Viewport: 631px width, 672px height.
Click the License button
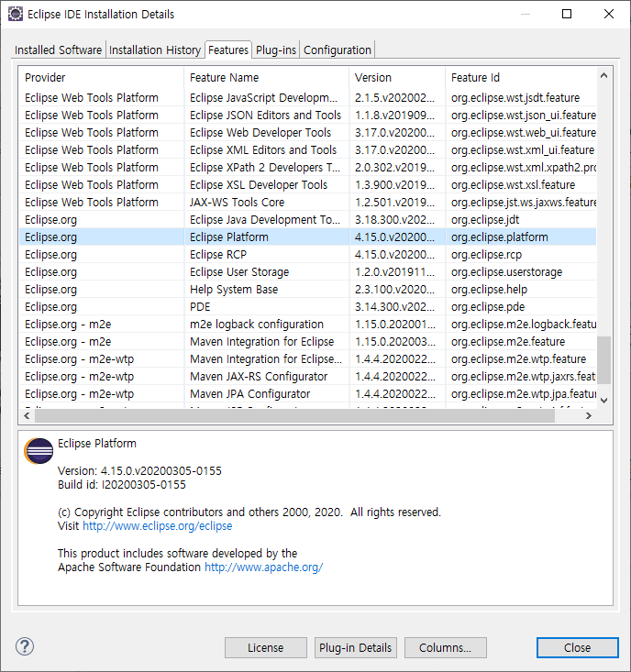click(x=266, y=647)
